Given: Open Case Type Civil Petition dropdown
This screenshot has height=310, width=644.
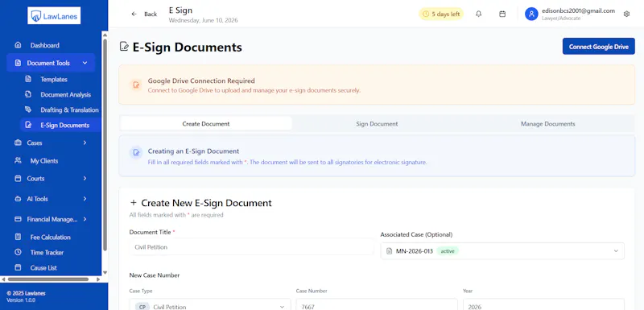Looking at the screenshot, I should pos(210,304).
